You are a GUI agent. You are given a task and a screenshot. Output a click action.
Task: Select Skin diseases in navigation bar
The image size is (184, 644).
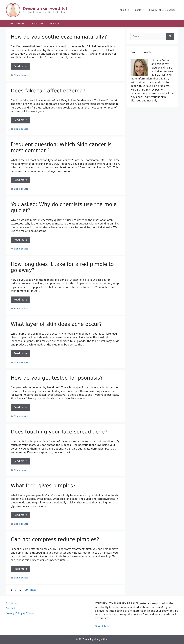tap(17, 24)
